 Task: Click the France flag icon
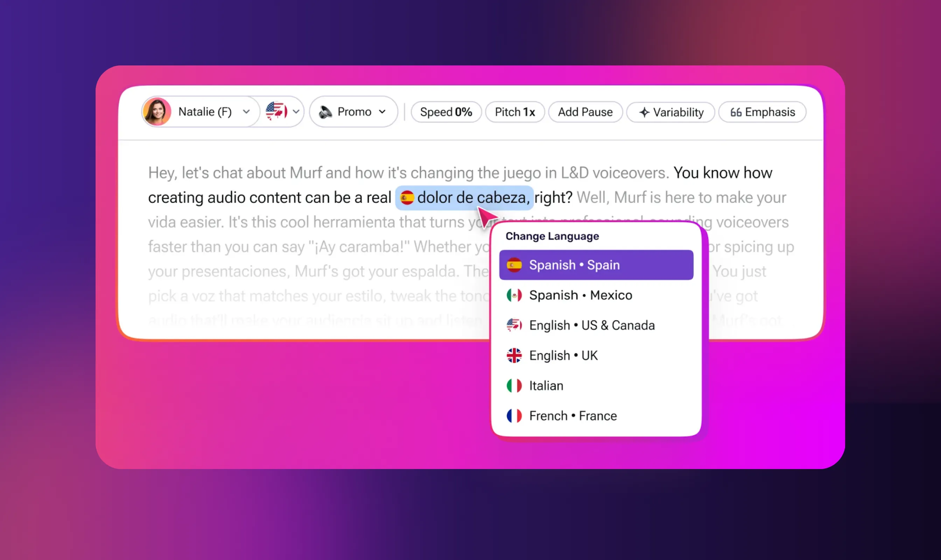pyautogui.click(x=514, y=415)
